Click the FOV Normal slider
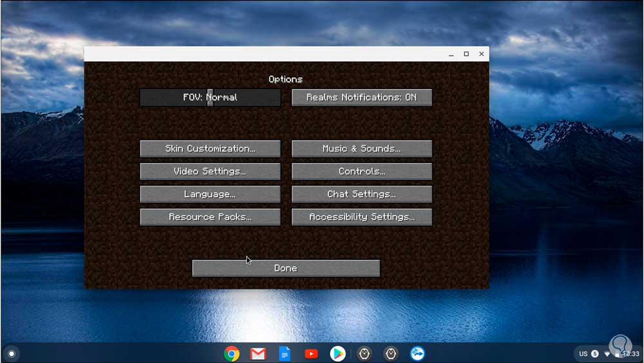Screen dimensions: 644x363 click(211, 97)
